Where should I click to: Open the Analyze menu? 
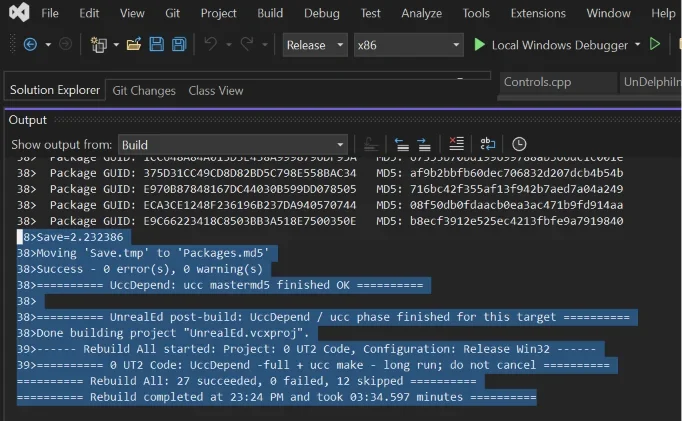coord(421,13)
